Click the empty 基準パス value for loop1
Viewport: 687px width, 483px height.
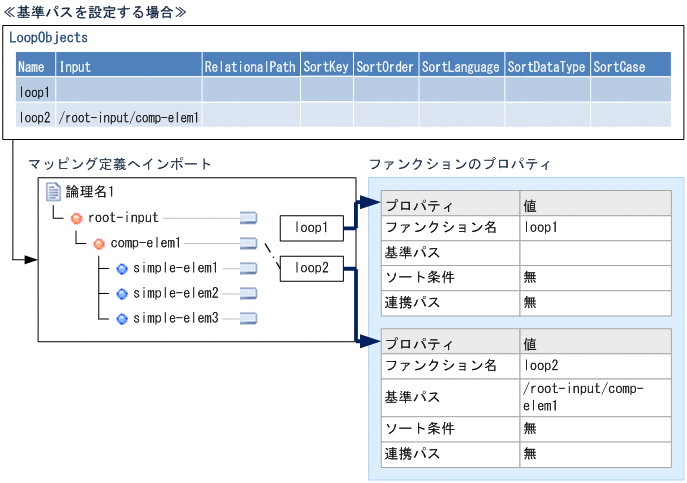(594, 253)
